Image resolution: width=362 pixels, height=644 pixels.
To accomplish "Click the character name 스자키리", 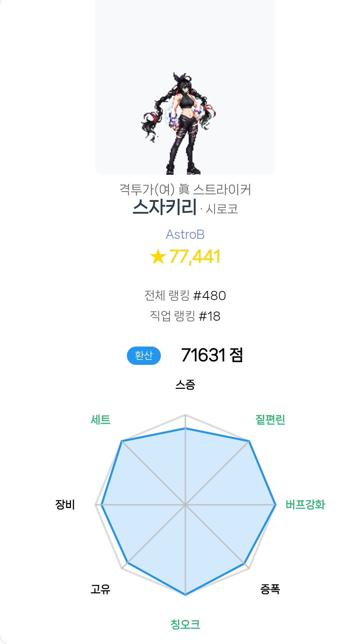I will [x=165, y=208].
